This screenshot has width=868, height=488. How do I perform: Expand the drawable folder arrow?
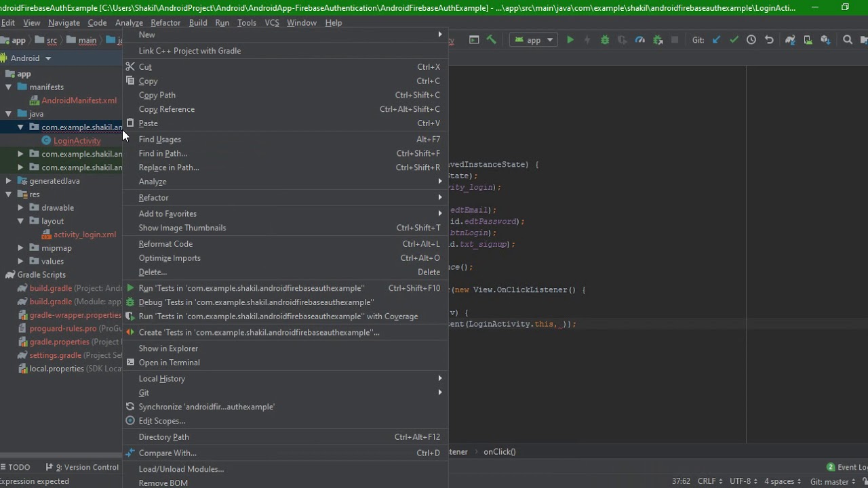[x=20, y=208]
